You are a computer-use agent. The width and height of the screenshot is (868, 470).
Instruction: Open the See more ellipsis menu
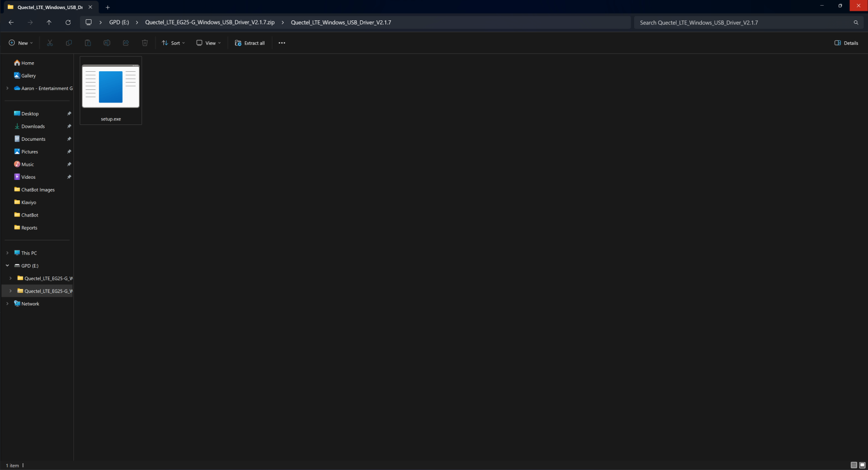(x=281, y=43)
